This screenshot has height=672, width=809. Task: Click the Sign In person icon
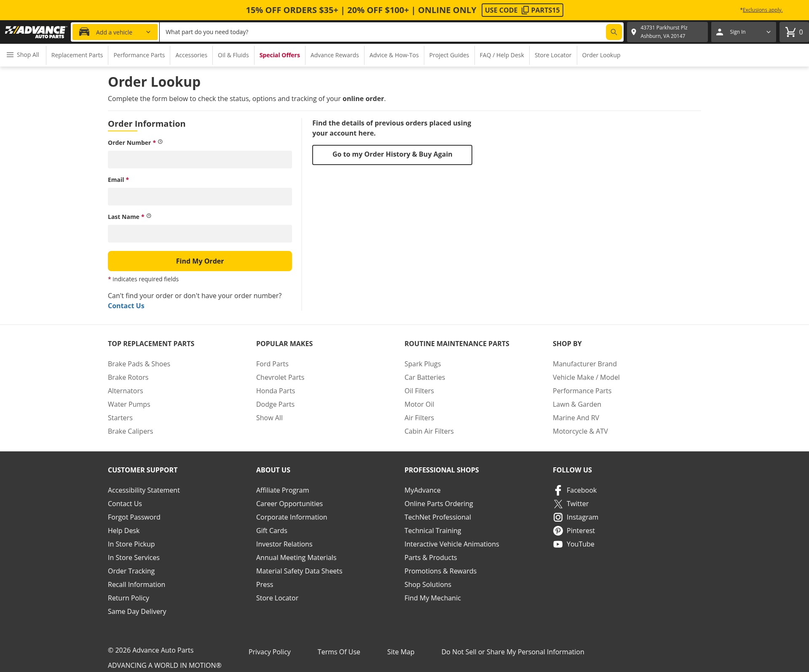tap(720, 32)
